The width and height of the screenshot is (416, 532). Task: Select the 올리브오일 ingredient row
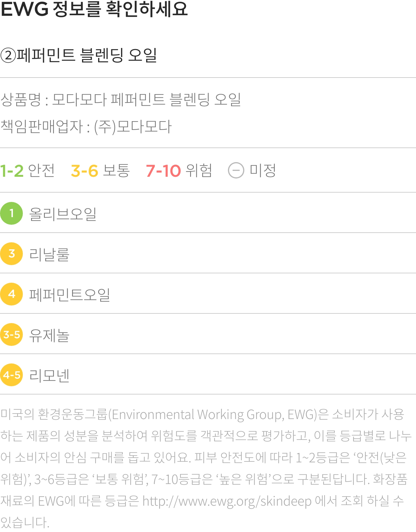coord(208,213)
